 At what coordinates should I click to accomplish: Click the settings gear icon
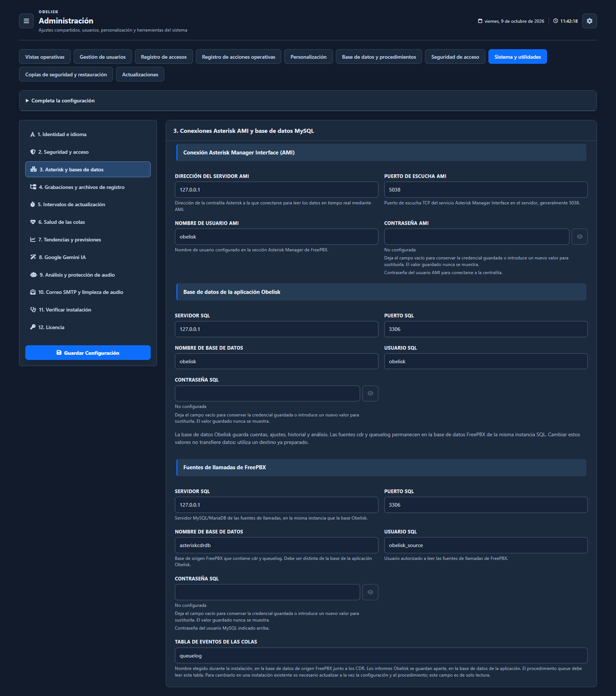(590, 21)
